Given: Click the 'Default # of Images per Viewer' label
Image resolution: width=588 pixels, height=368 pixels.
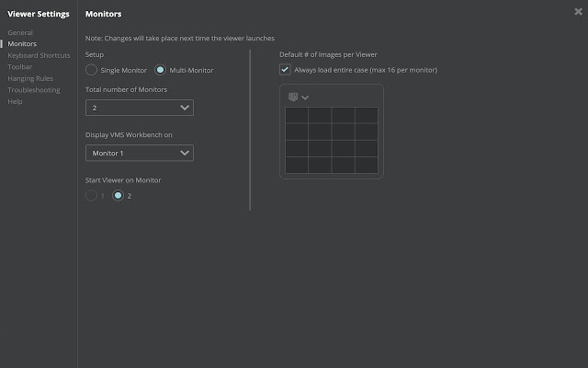Looking at the screenshot, I should pyautogui.click(x=328, y=55).
